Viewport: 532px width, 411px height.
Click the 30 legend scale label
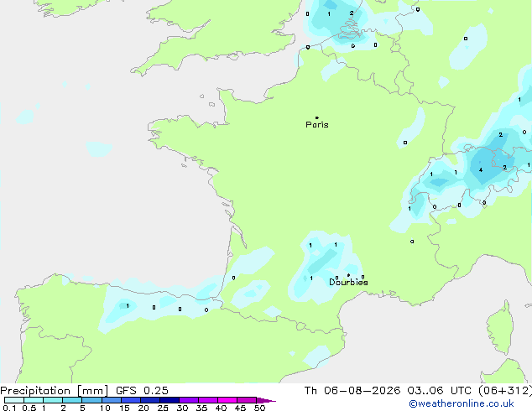tap(183, 408)
